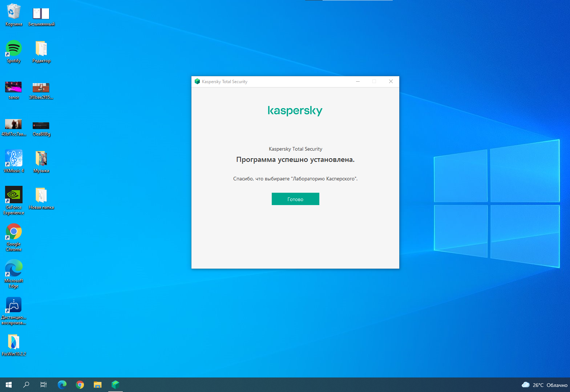Select the Редактор folder on desktop
This screenshot has height=392, width=570.
pos(41,52)
